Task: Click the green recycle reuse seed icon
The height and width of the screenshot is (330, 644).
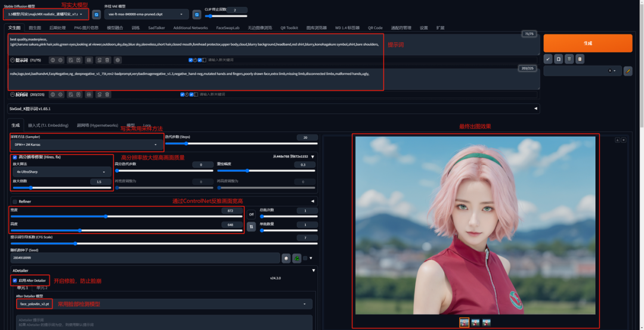Action: [x=296, y=258]
